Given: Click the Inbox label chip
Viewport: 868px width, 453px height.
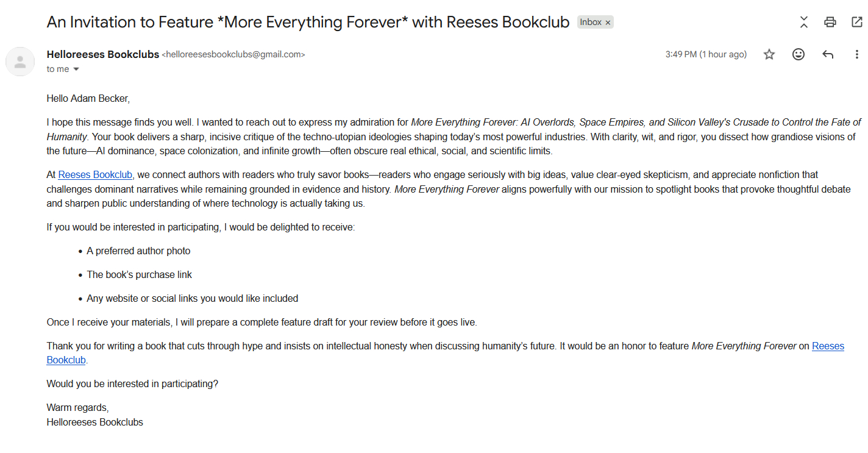Looking at the screenshot, I should 590,23.
